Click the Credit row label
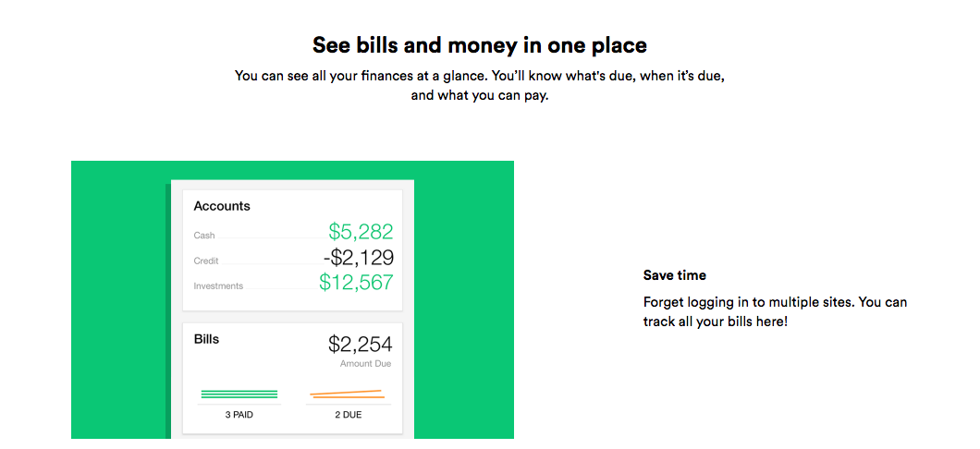The width and height of the screenshot is (980, 449). (x=206, y=261)
